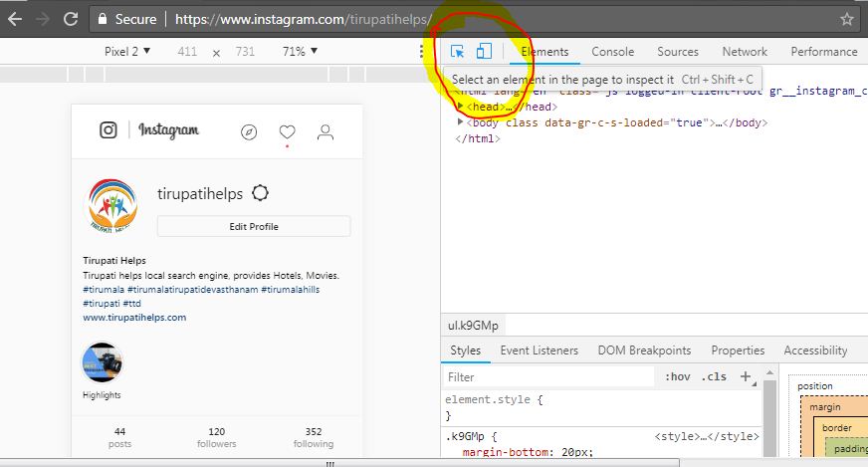
Task: Click the margin box in box model
Action: [x=825, y=407]
